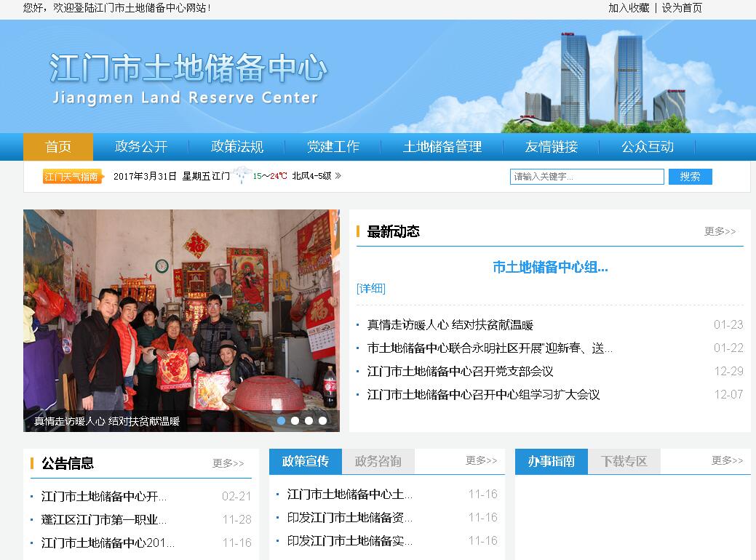Click 更多>> in 办事指南 panel
The width and height of the screenshot is (756, 560).
pos(727,460)
